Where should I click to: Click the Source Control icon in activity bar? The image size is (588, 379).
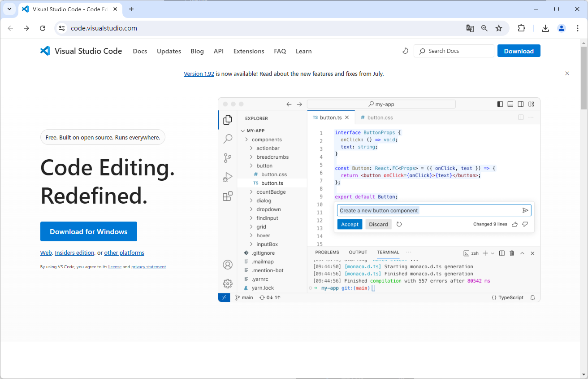coord(228,158)
